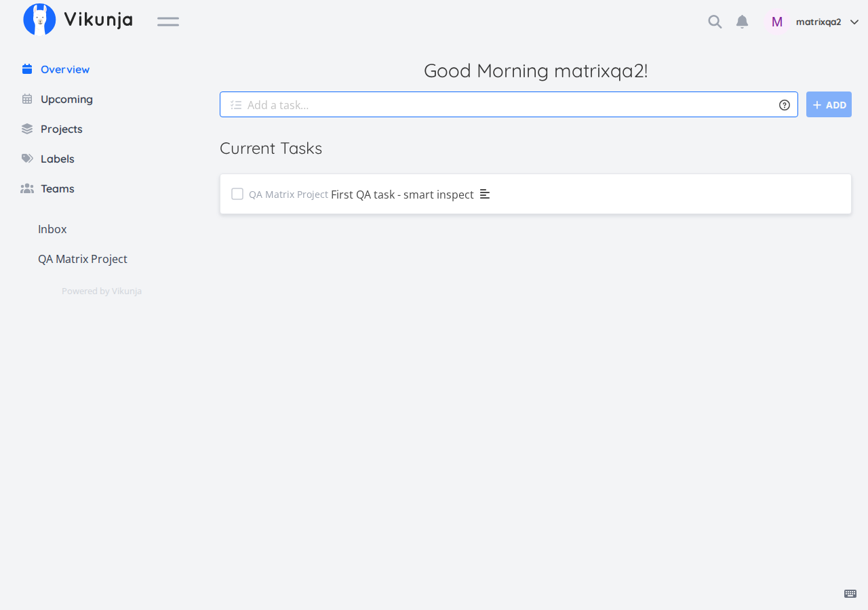Open the notifications bell
This screenshot has width=868, height=610.
click(743, 22)
